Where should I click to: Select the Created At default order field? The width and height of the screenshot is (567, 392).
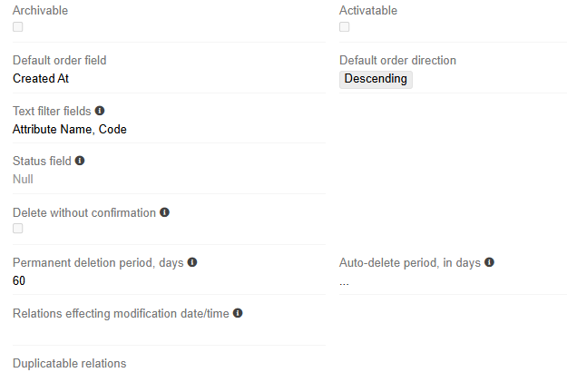41,78
